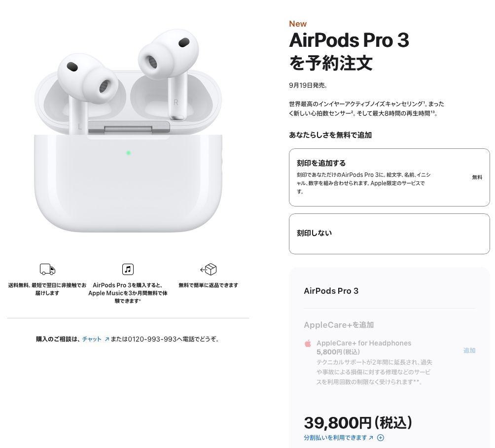Click the return box icon

209,270
